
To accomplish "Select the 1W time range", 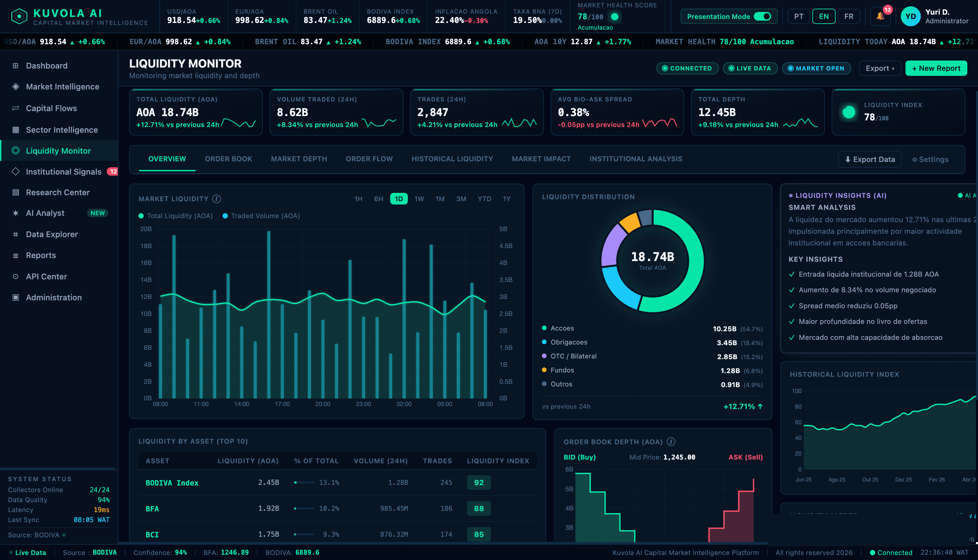I will click(419, 199).
